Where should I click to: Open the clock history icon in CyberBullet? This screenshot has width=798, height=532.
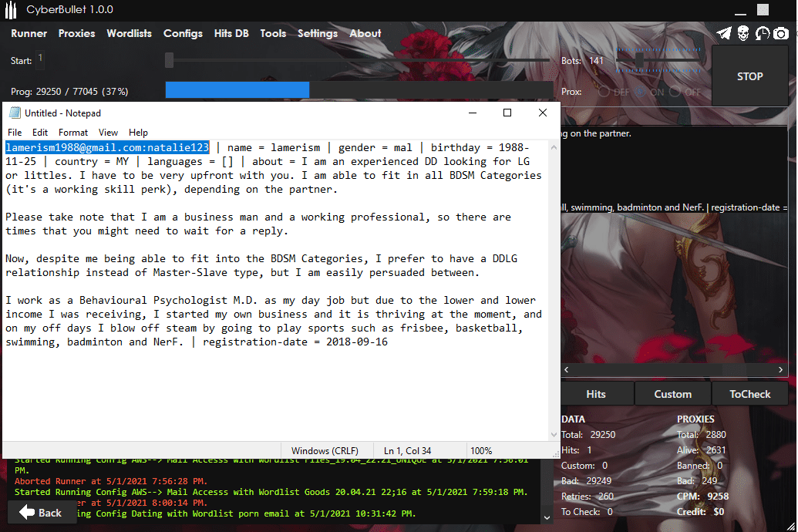pyautogui.click(x=762, y=34)
